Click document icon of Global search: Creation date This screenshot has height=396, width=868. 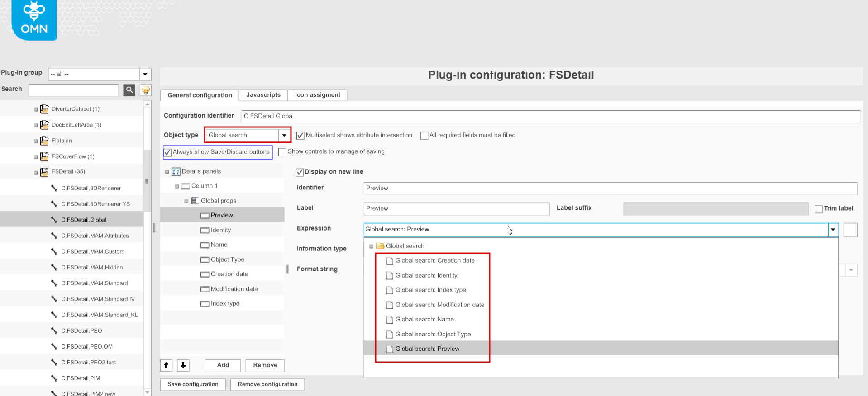pyautogui.click(x=390, y=261)
